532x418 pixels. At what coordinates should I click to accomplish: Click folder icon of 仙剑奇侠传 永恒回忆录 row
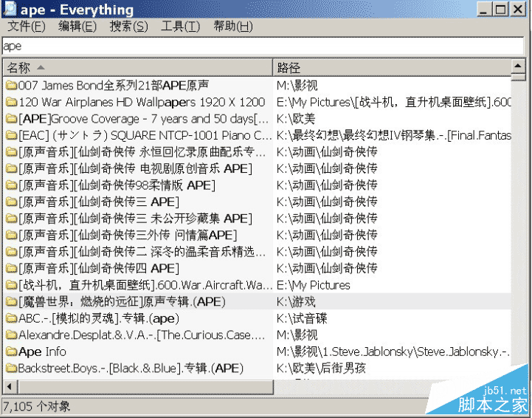(12, 152)
